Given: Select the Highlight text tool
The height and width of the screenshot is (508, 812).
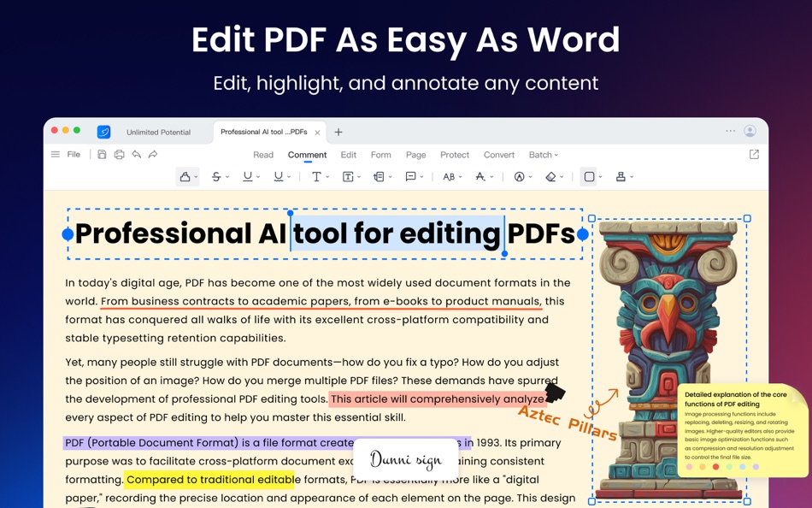Looking at the screenshot, I should tap(186, 176).
